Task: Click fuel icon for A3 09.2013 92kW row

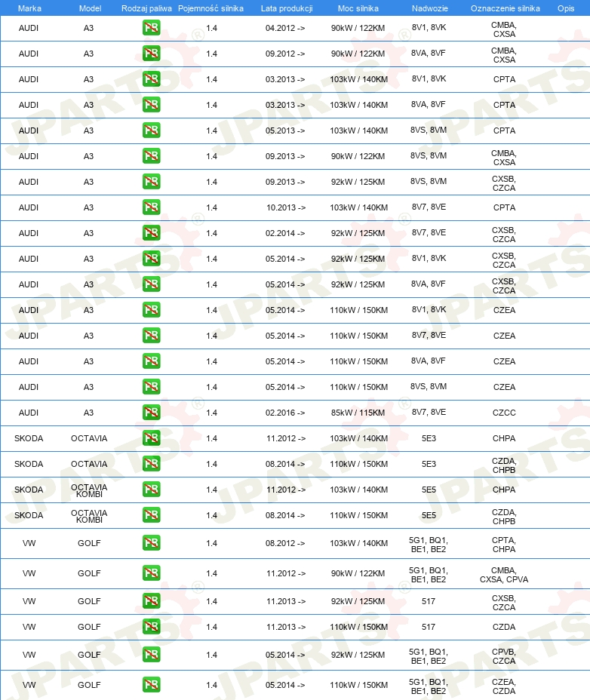Action: coord(152,182)
